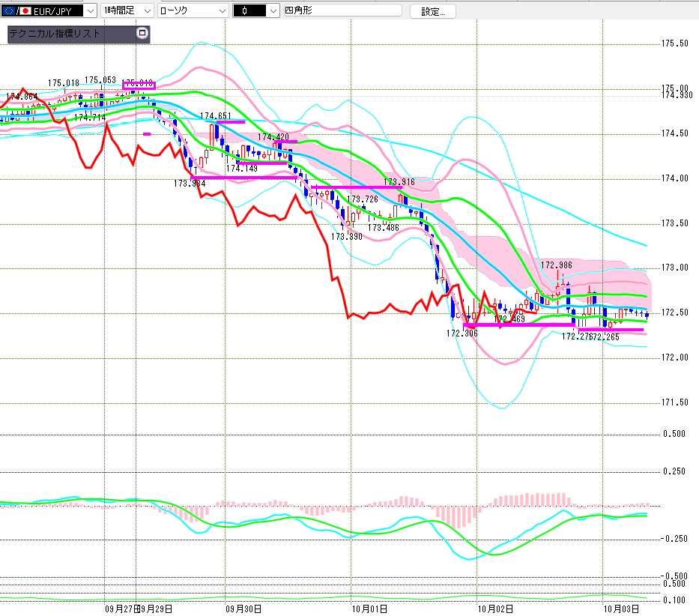
Task: Click the 175.053 high price label
Action: [100, 80]
